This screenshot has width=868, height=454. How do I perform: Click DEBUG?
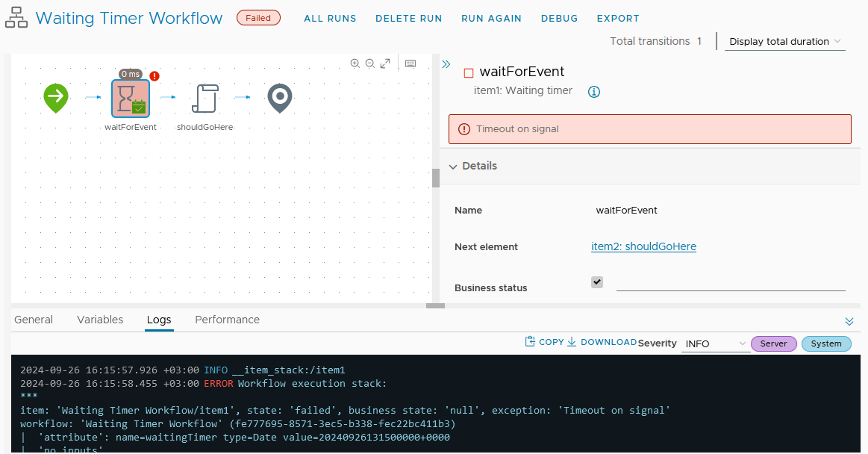pos(559,18)
